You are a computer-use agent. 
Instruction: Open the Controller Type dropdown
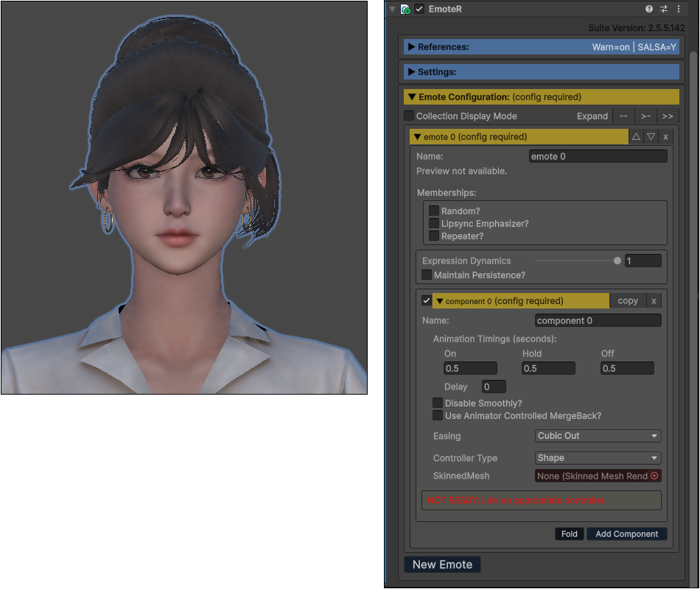598,458
